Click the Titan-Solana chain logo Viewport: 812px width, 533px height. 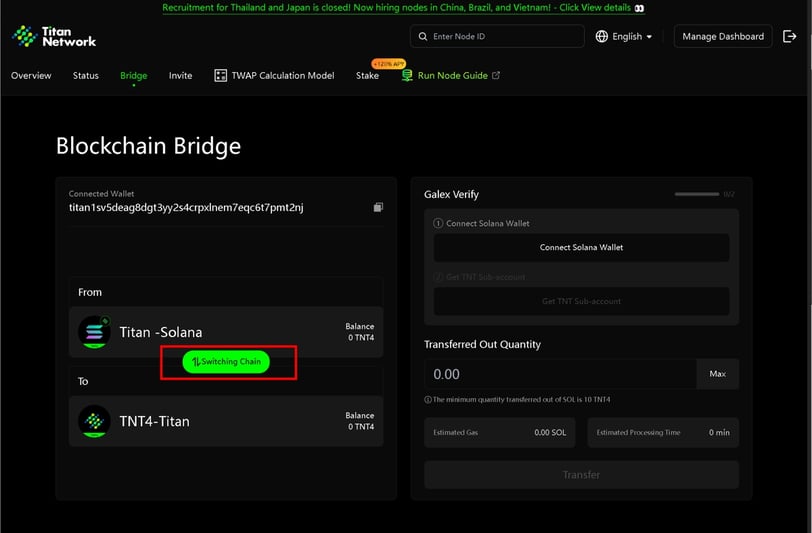pos(94,332)
